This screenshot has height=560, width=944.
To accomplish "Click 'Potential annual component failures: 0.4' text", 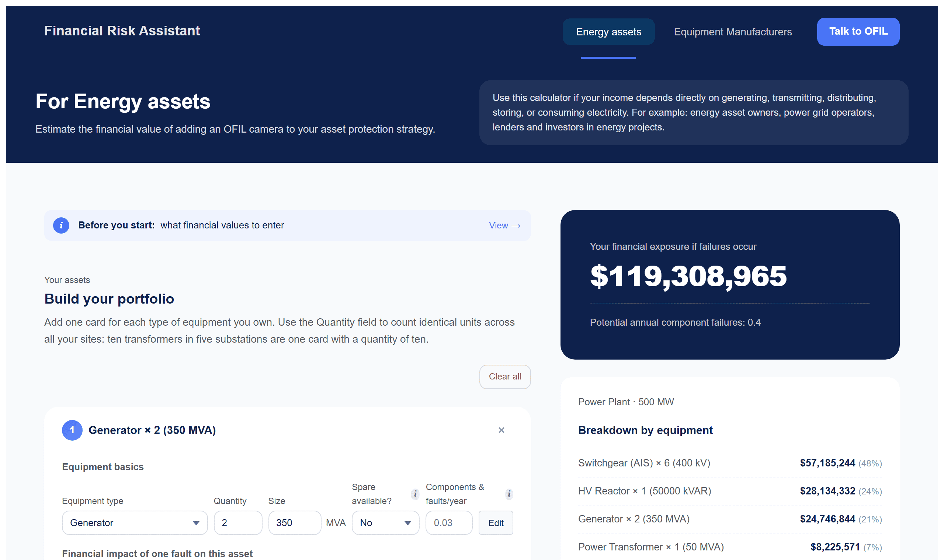I will pyautogui.click(x=675, y=322).
